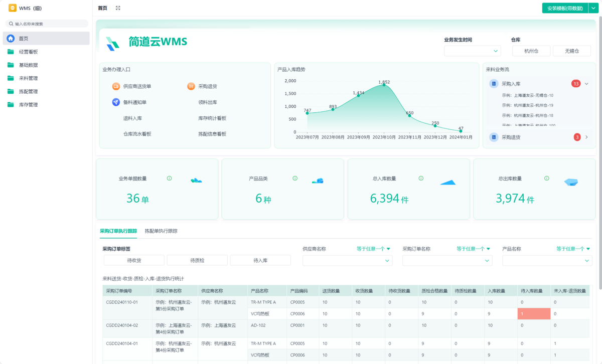The height and width of the screenshot is (364, 602).
Task: Click the search magnifier icon
Action: 11,24
